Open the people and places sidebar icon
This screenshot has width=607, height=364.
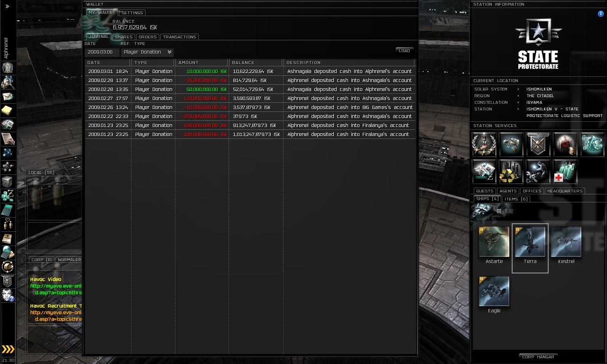(x=8, y=82)
